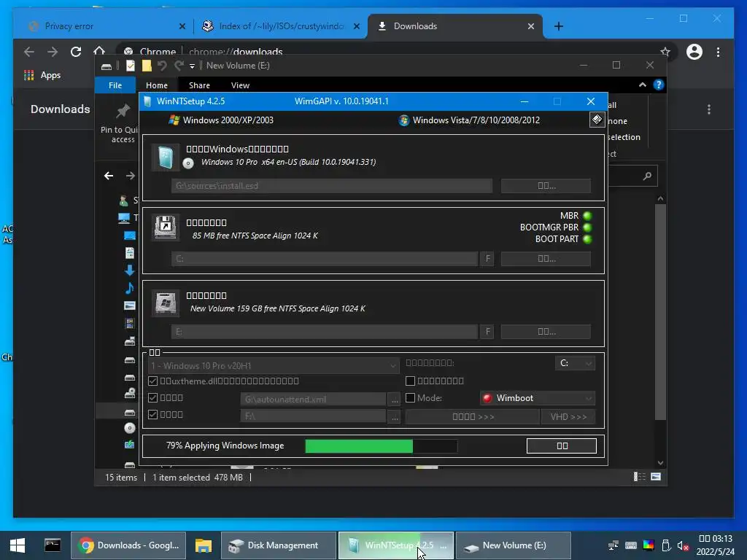The image size is (747, 560).
Task: Click the BOOT PART green status light
Action: (x=587, y=239)
